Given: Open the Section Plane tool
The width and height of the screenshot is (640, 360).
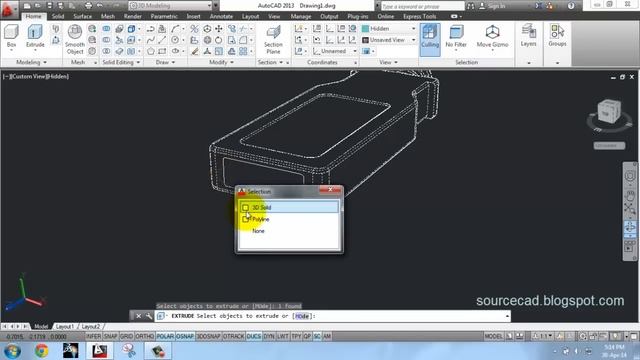Looking at the screenshot, I should [x=273, y=39].
